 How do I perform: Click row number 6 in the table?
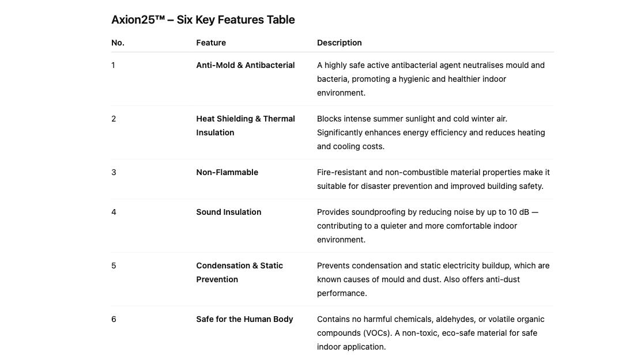(x=114, y=319)
